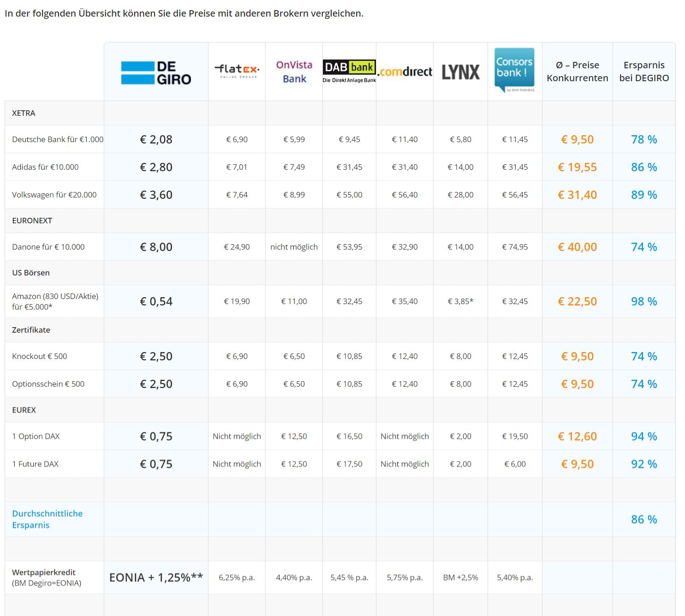This screenshot has width=685, height=616.
Task: Click the 'US Börsen' section heading
Action: coord(31,273)
